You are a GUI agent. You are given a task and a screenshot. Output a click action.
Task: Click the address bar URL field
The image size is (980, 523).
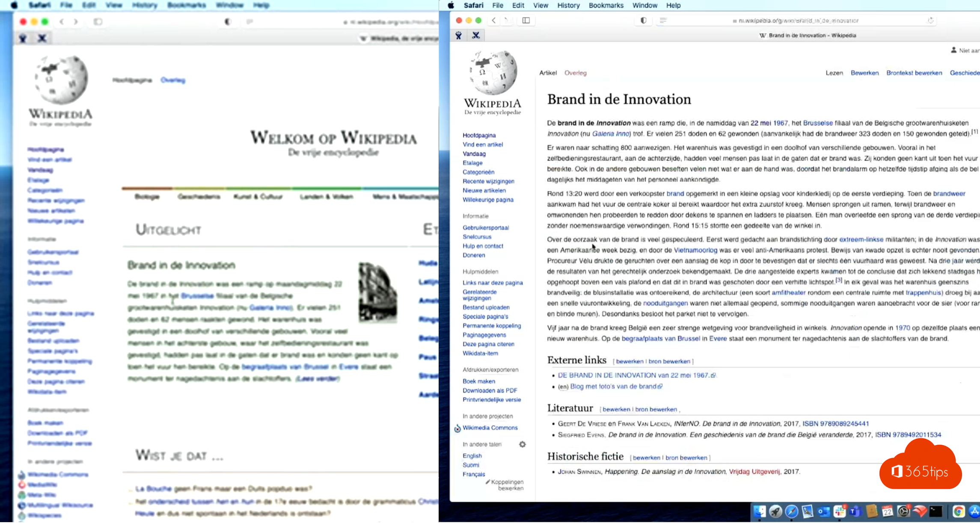[798, 21]
